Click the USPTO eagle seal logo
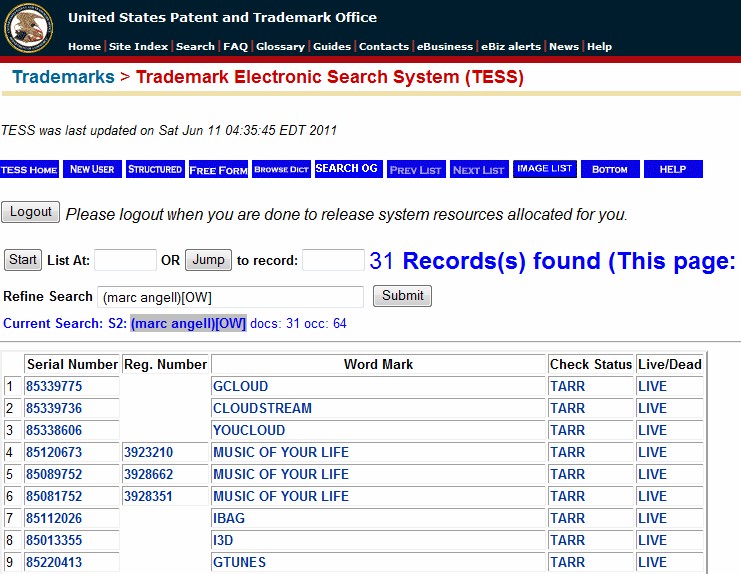741x574 pixels. (28, 28)
